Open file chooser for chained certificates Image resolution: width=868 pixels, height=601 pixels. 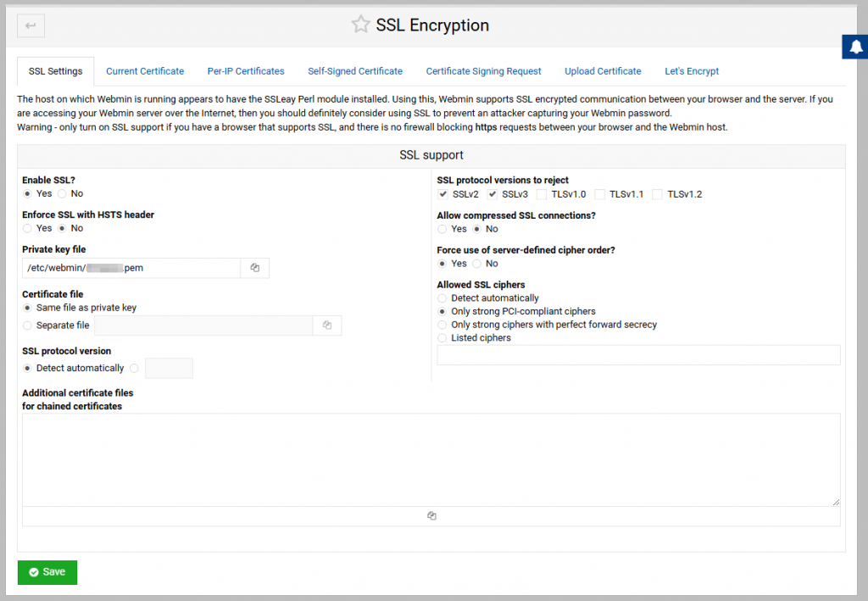431,515
